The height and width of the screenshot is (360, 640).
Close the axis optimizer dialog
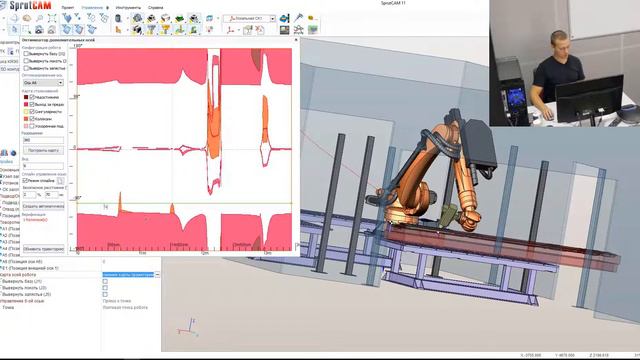pyautogui.click(x=296, y=40)
